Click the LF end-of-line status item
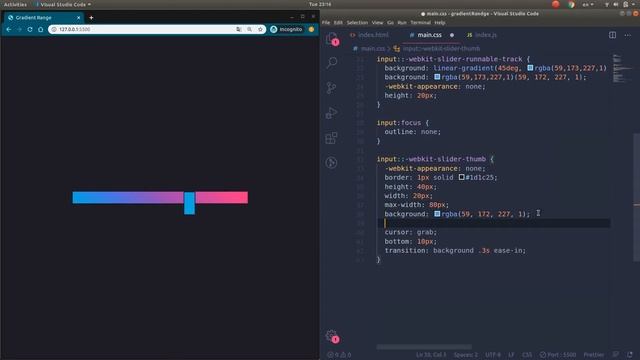 pos(511,355)
